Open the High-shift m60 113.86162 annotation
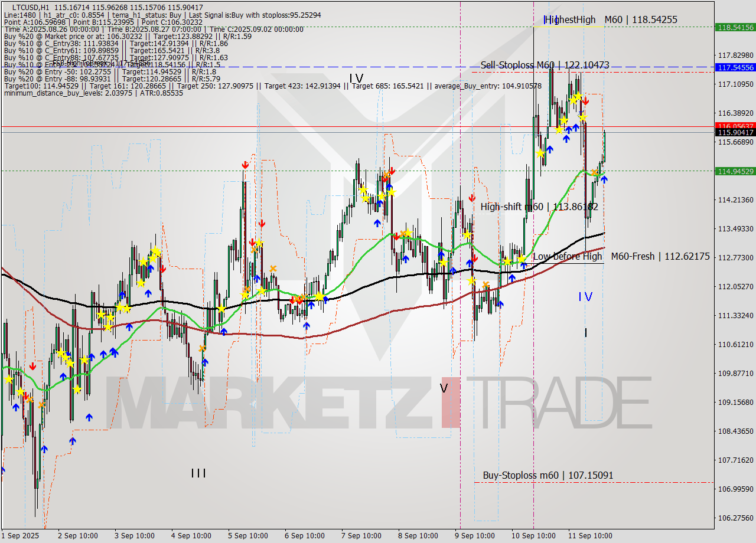Screen dimensions: 756x543 [x=539, y=207]
